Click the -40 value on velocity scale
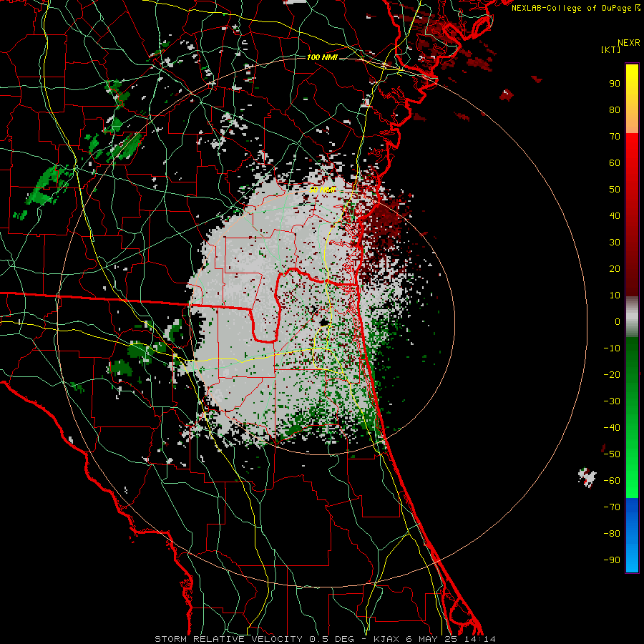Viewport: 644px width, 644px height. pos(612,428)
